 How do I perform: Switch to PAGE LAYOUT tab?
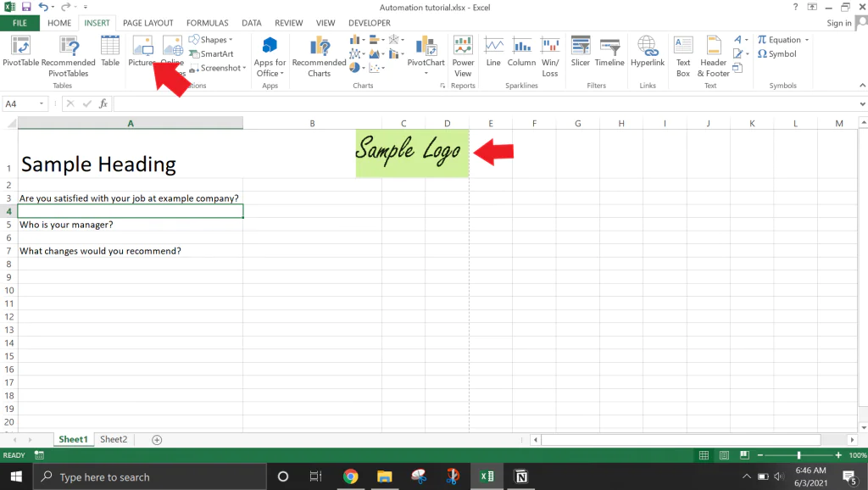[x=147, y=23]
